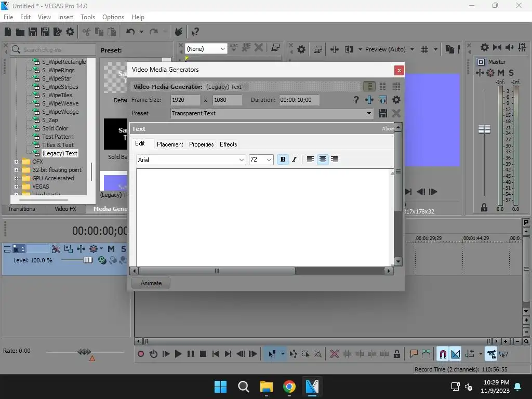Click the record button in transport bar
Viewport: 532px width, 399px height.
tap(141, 354)
